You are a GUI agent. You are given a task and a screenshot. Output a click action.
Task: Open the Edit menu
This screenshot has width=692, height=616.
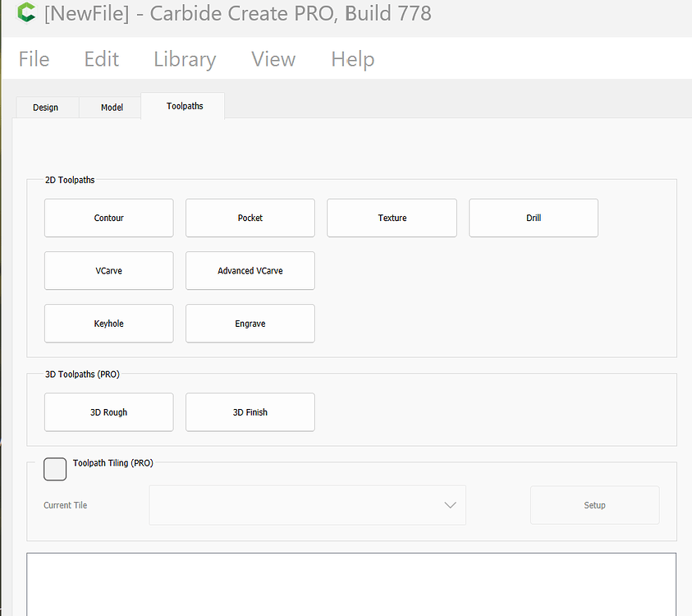(102, 59)
